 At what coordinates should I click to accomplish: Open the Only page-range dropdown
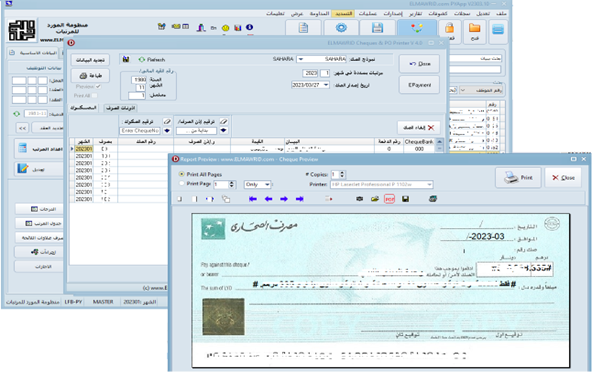point(267,184)
